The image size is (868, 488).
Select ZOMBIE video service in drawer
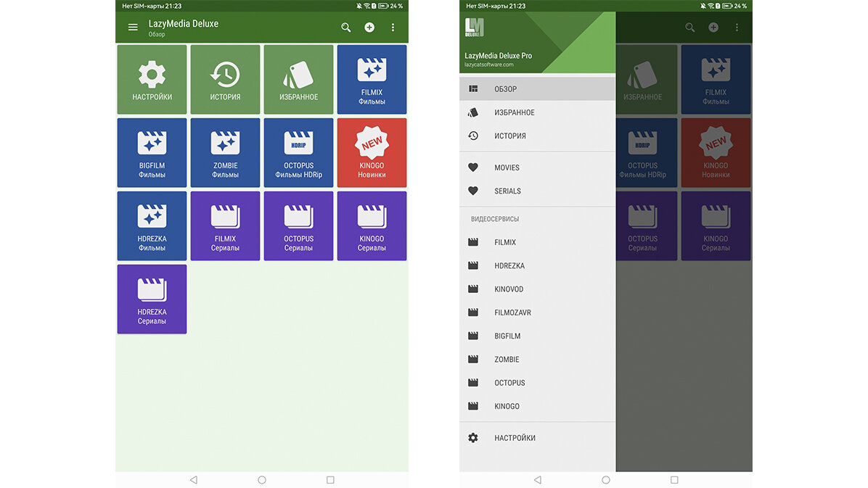[537, 359]
